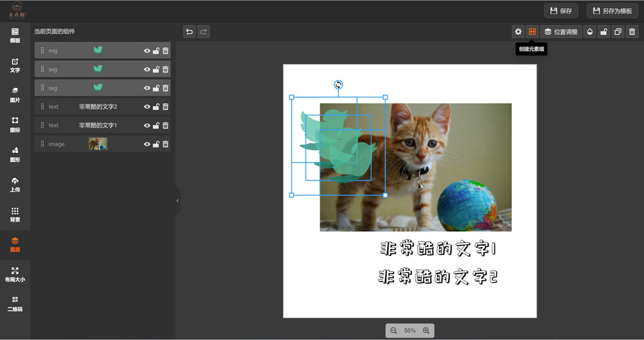The height and width of the screenshot is (340, 644).
Task: Grab the 非常酷的文字2 row drag handle
Action: [x=42, y=107]
